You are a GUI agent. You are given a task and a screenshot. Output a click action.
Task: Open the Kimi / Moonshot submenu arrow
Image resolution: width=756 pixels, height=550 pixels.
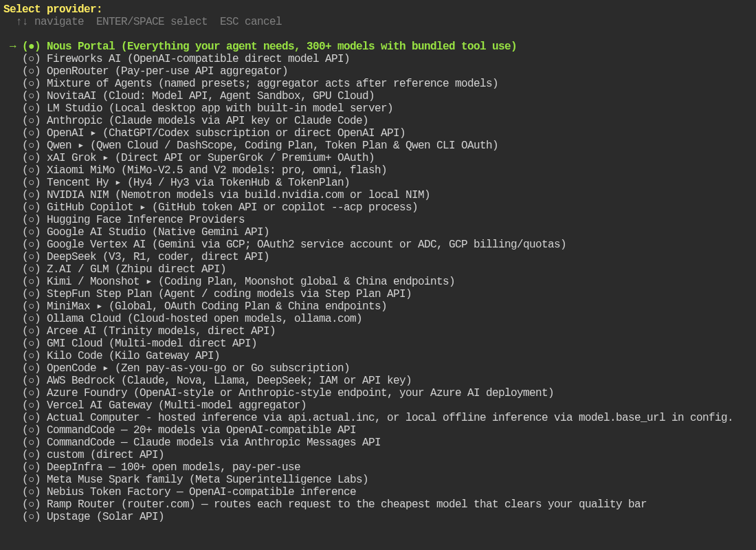(149, 282)
